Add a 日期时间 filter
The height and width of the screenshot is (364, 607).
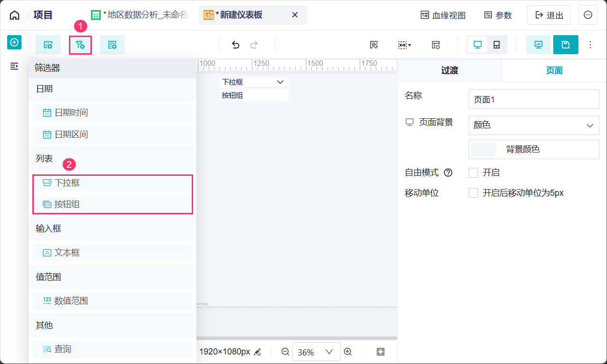click(112, 113)
